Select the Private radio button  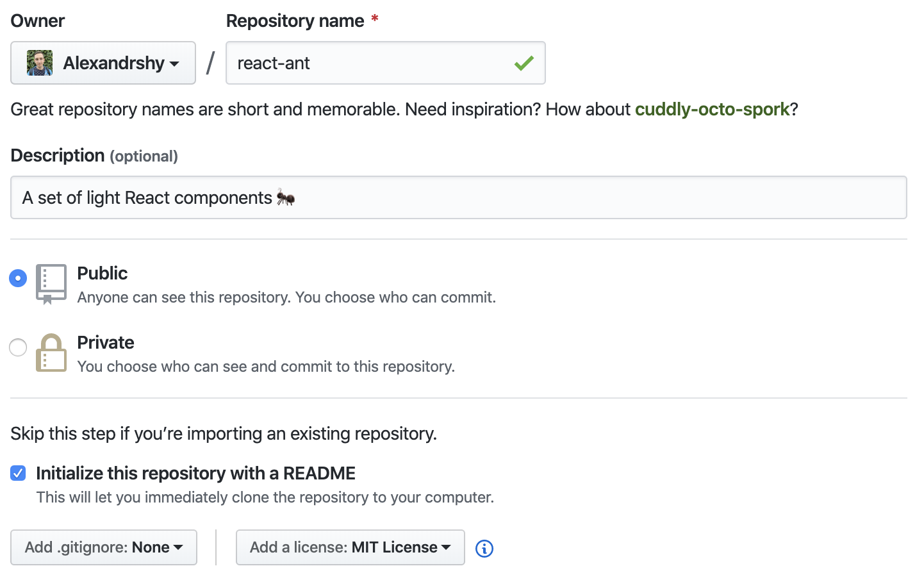(x=18, y=347)
